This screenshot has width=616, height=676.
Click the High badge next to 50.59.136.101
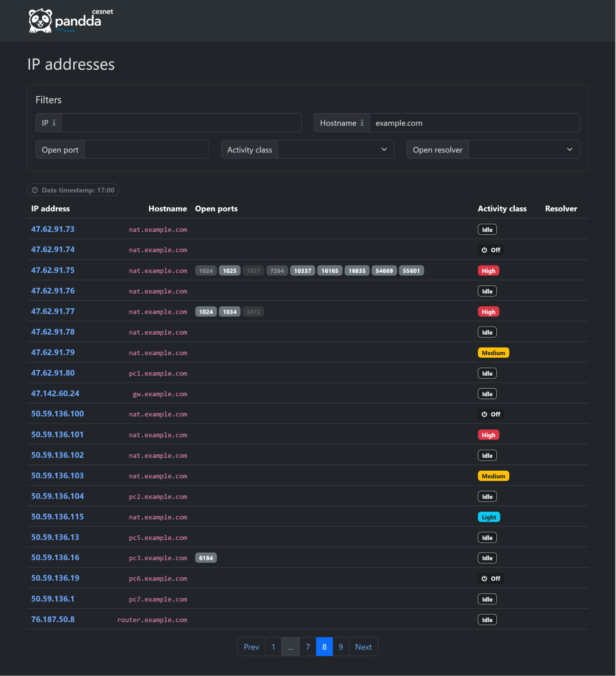488,435
